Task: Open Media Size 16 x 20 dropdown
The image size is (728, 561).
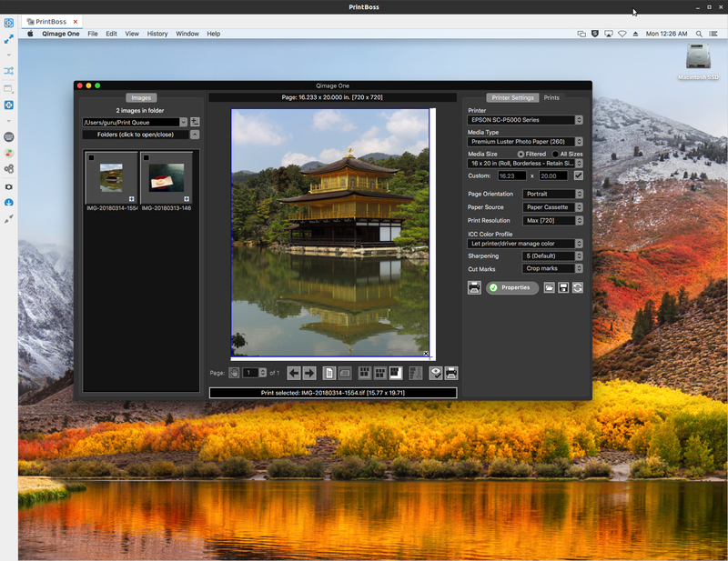Action: [525, 164]
